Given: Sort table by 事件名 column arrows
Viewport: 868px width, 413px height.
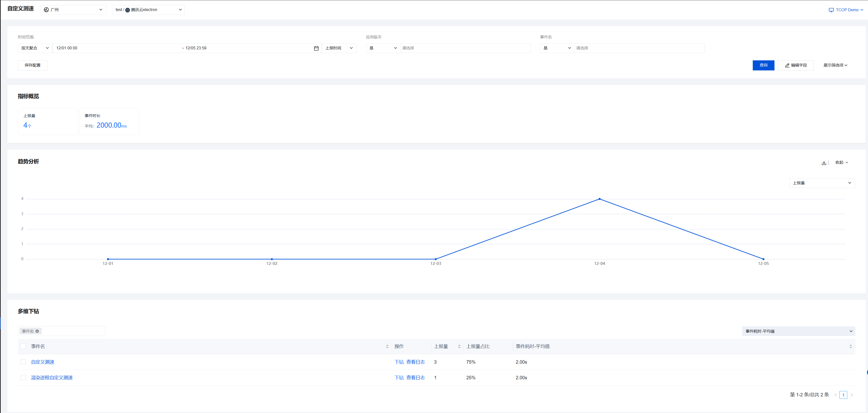Looking at the screenshot, I should pos(387,346).
